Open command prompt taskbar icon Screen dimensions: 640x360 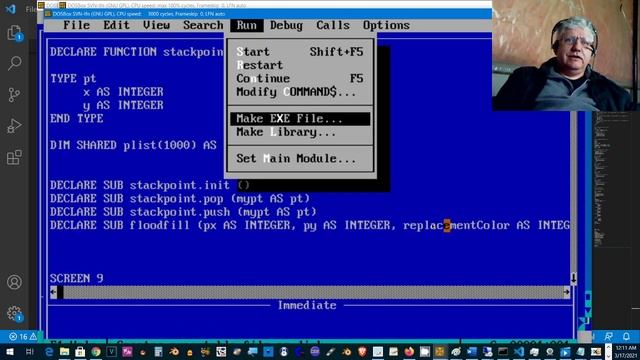(503, 352)
